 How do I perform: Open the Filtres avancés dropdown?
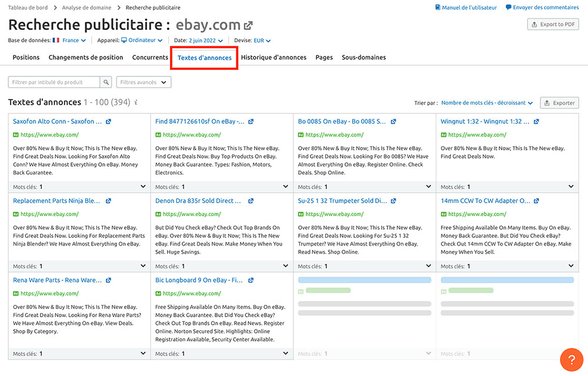[x=143, y=82]
